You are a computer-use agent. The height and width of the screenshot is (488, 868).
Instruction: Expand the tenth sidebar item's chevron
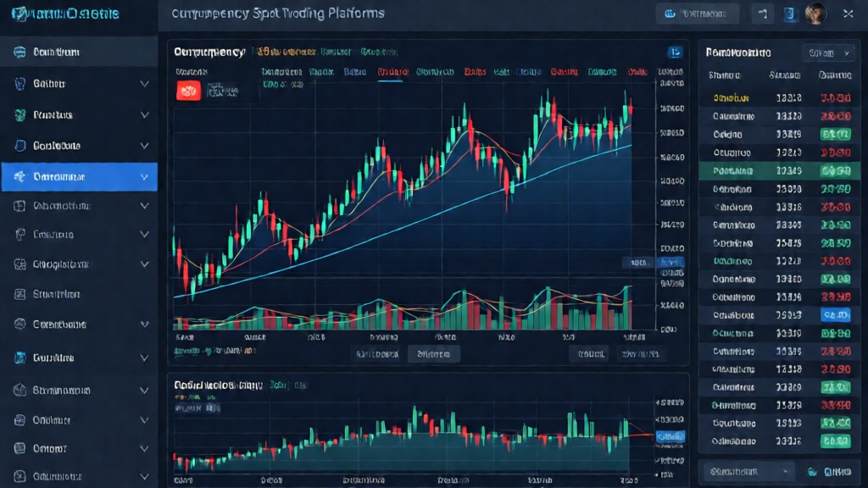click(144, 324)
